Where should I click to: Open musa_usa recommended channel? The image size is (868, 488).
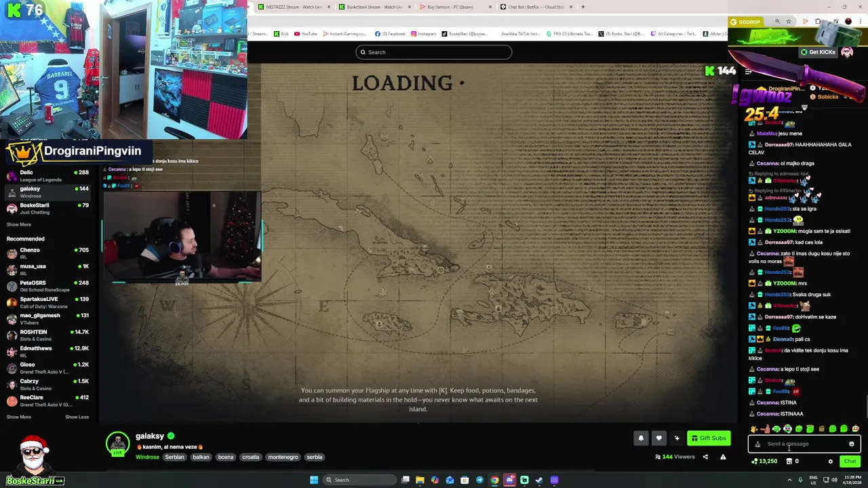(47, 269)
